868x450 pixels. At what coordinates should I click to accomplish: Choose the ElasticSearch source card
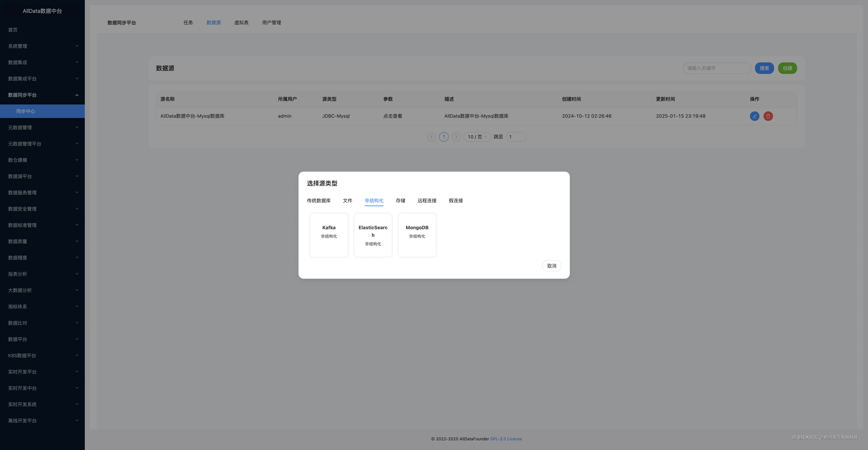373,235
